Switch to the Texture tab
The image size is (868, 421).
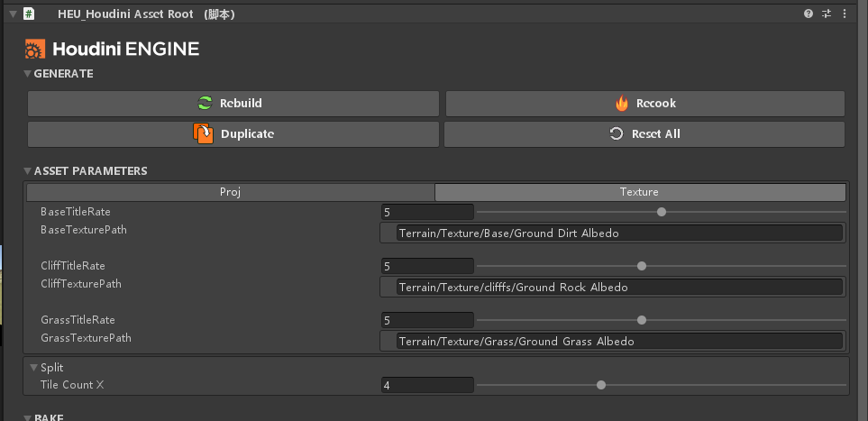pos(640,192)
